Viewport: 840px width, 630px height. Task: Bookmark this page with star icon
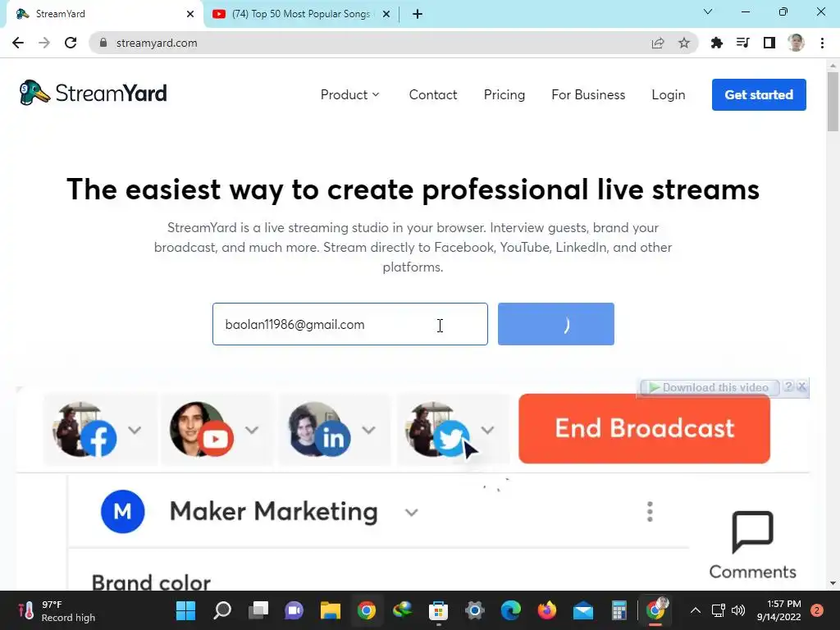[684, 43]
